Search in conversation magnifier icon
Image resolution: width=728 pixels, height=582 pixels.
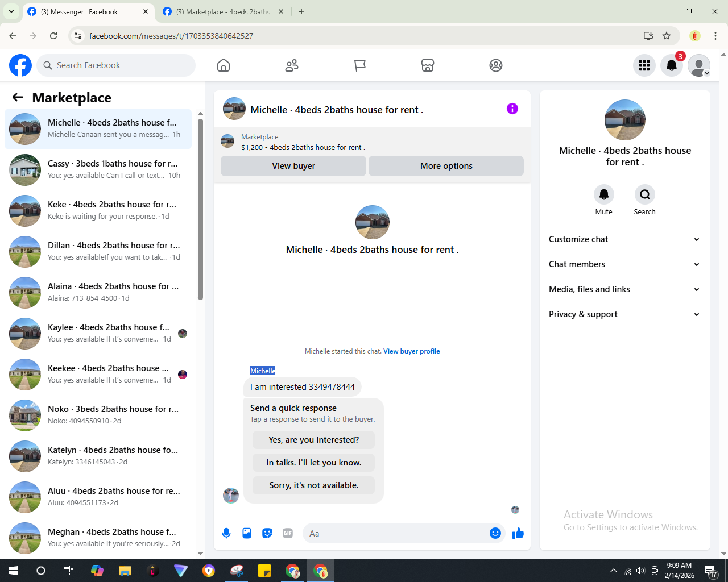tap(645, 194)
